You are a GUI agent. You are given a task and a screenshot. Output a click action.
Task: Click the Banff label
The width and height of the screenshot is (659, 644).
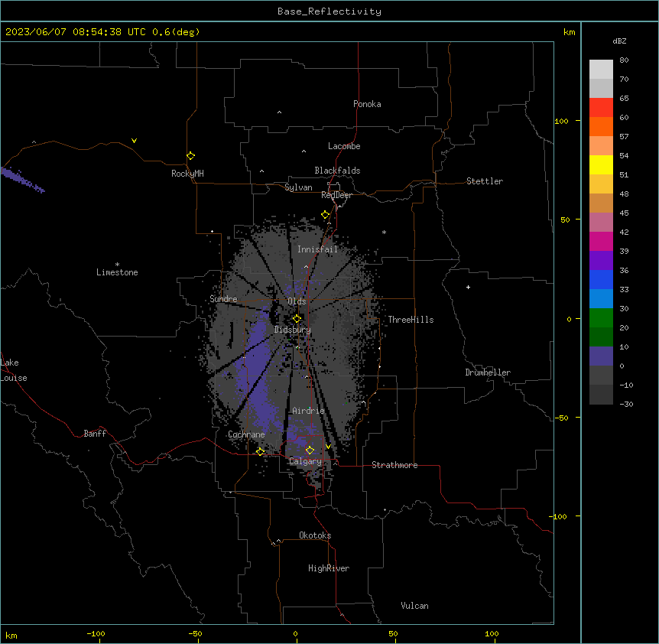(x=95, y=434)
